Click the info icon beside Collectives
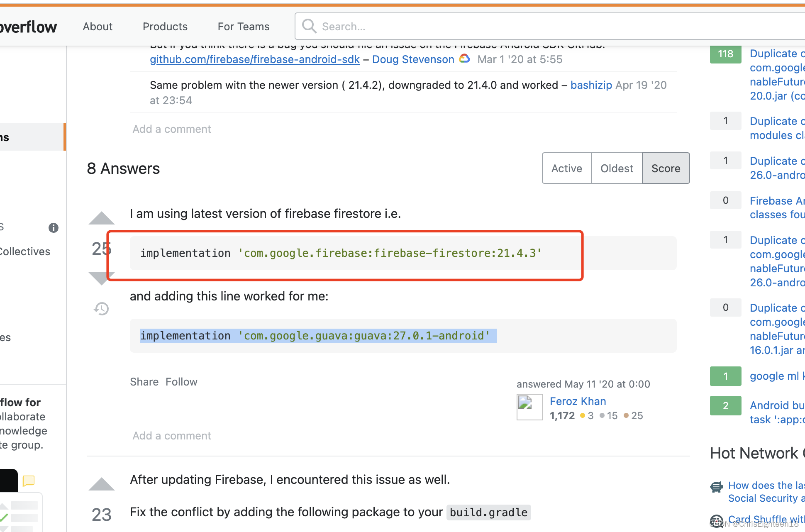The width and height of the screenshot is (805, 532). point(54,228)
